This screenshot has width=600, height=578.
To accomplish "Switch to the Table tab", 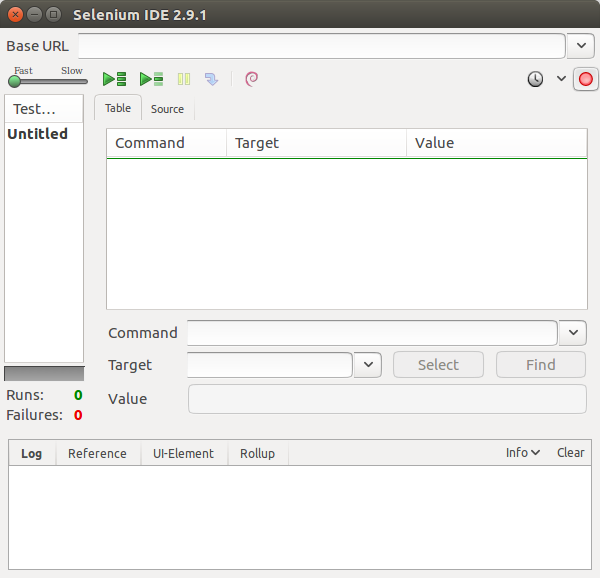I will tap(118, 108).
